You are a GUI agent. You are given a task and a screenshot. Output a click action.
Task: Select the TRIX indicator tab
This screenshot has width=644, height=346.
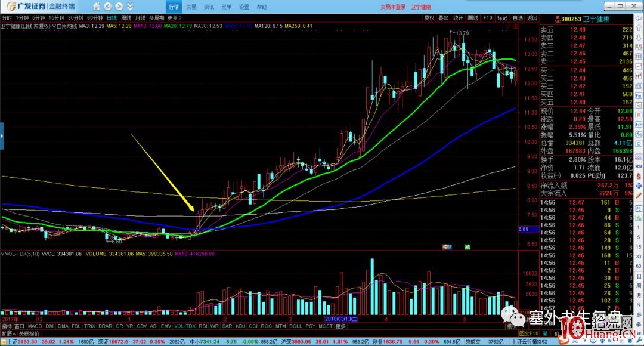click(x=89, y=326)
